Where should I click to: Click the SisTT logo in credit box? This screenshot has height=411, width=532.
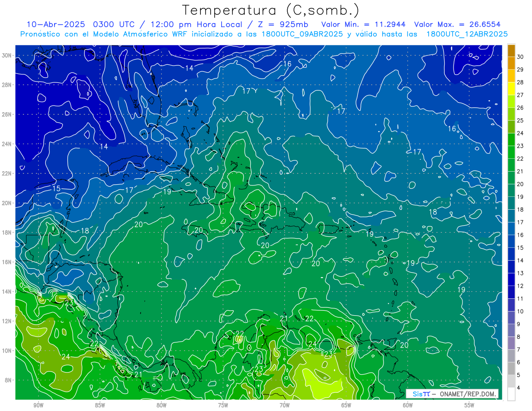tap(421, 394)
